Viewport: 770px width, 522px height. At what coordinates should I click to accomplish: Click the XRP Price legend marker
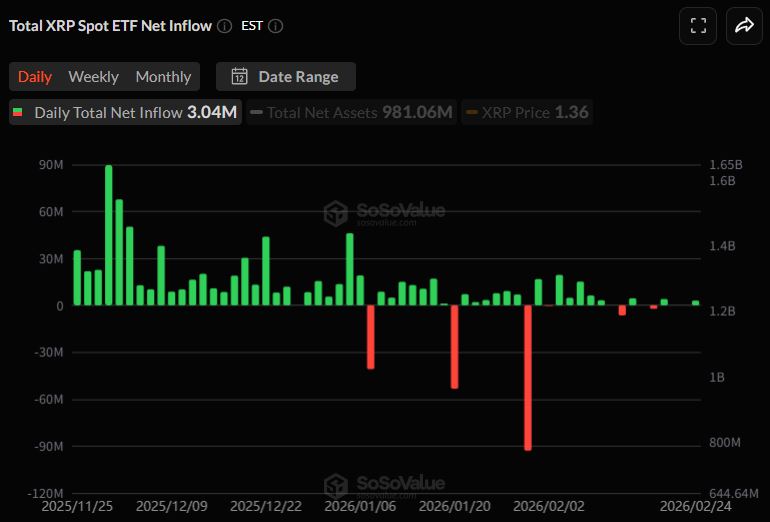[x=472, y=112]
